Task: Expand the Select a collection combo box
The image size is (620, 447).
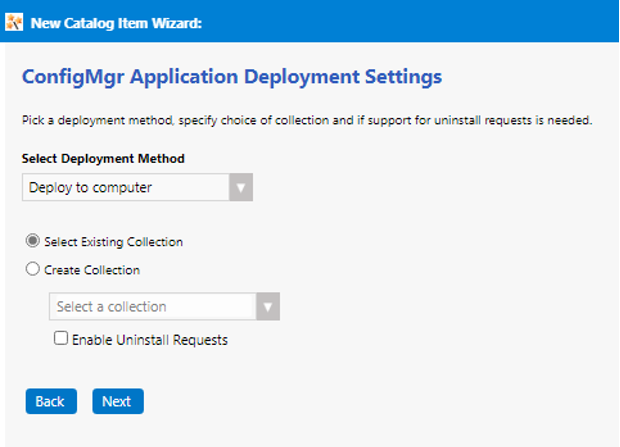Action: tap(164, 307)
